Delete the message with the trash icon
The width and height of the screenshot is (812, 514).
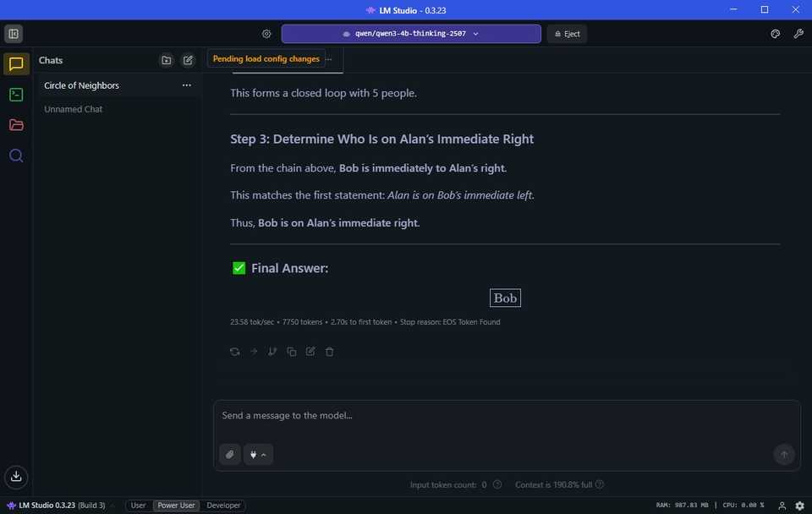click(x=329, y=352)
